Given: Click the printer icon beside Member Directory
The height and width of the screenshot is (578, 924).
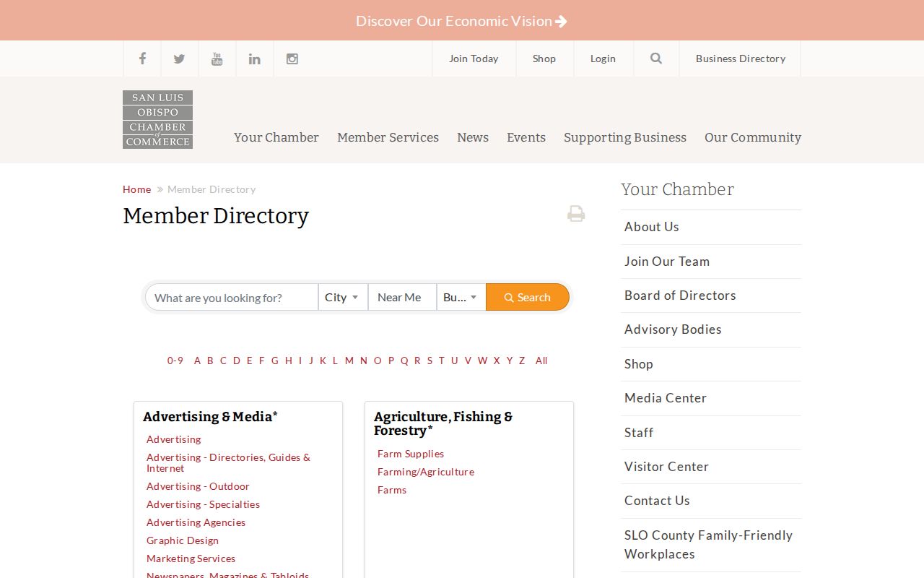Looking at the screenshot, I should pos(576,214).
